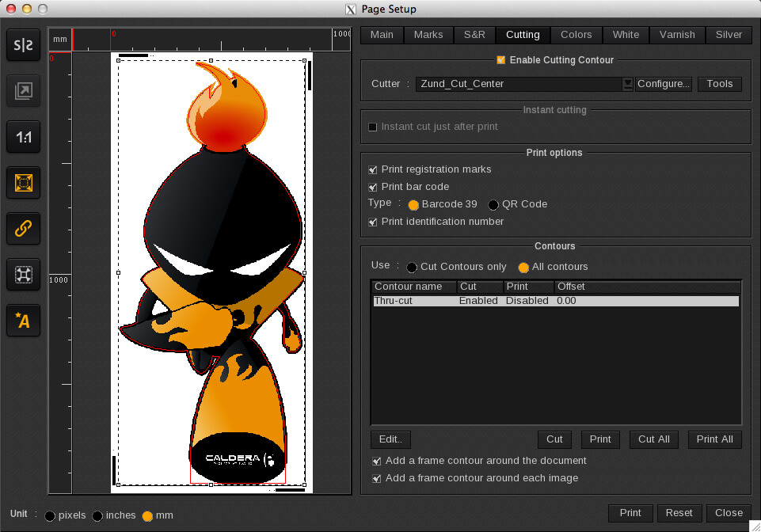This screenshot has width=761, height=532.
Task: Select the 1:1 scale icon
Action: [23, 137]
